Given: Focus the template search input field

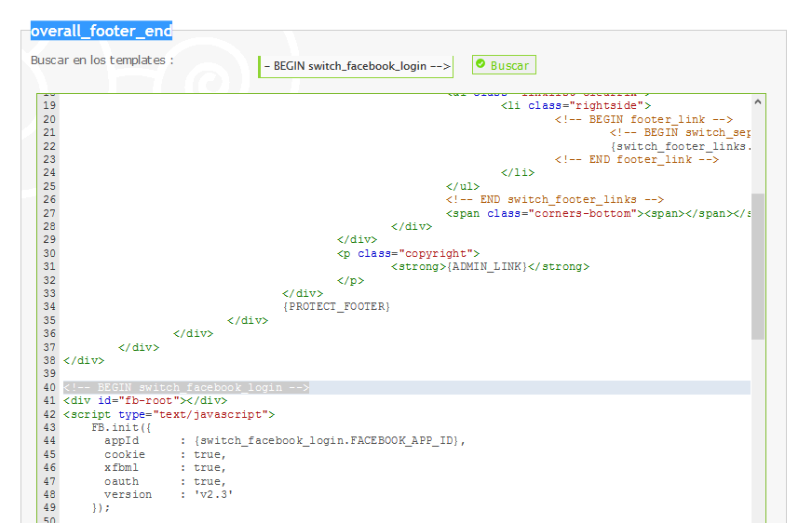Looking at the screenshot, I should 356,66.
